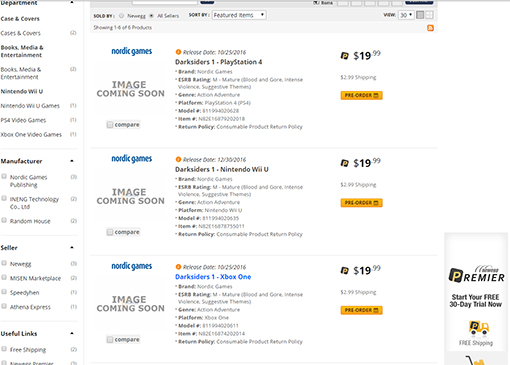Click the Newegg Premier logo in side ad
This screenshot has width=510, height=365.
coord(476,274)
